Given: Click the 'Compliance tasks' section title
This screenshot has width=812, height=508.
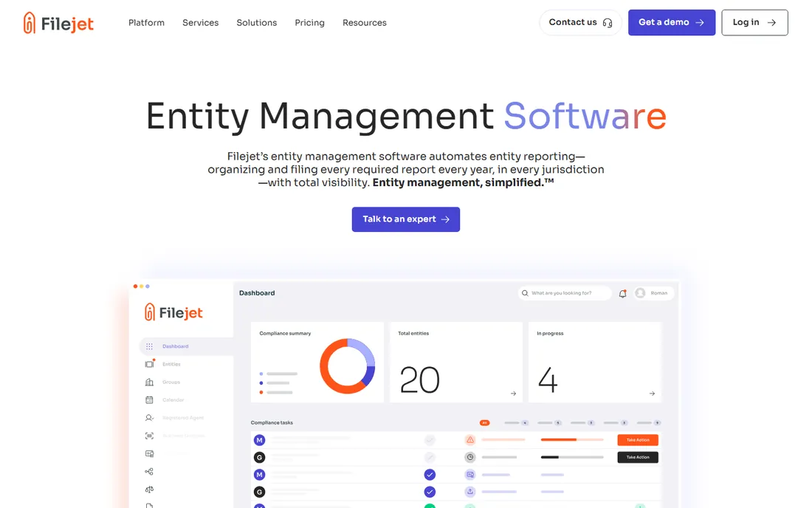Looking at the screenshot, I should 272,423.
